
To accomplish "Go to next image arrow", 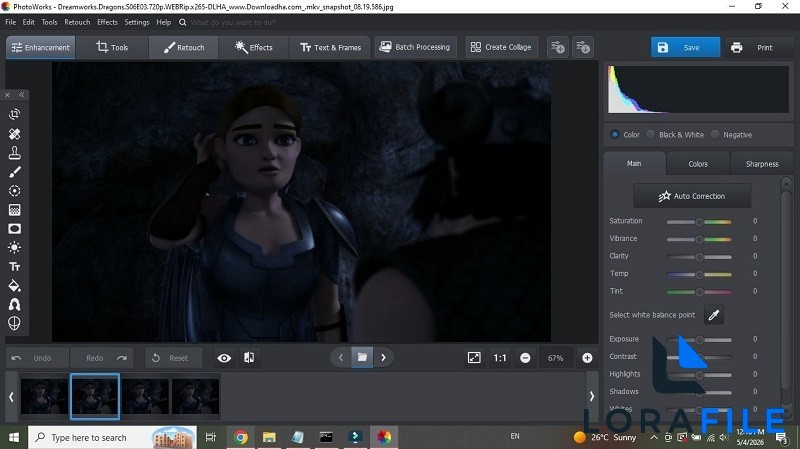I will click(x=384, y=358).
